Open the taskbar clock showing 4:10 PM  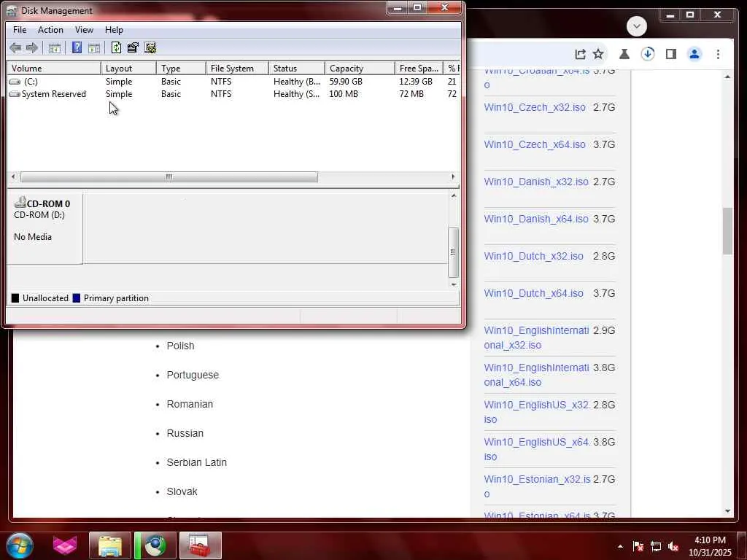(710, 546)
